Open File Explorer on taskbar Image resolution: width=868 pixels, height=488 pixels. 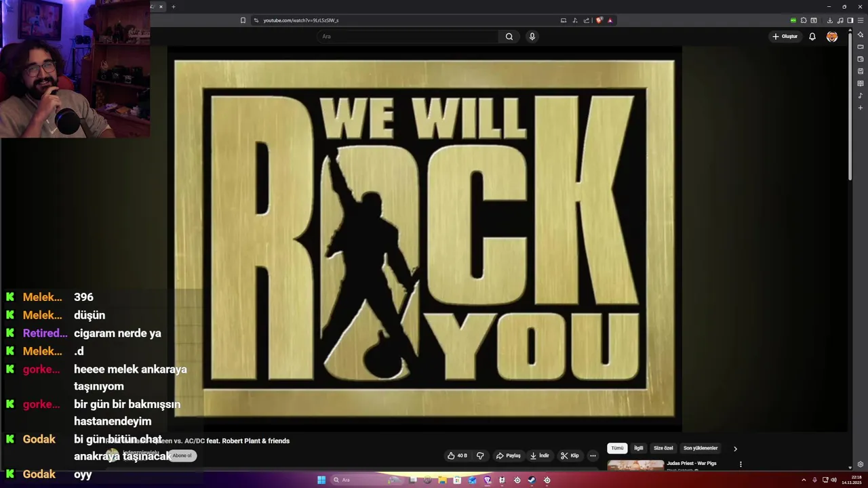442,480
